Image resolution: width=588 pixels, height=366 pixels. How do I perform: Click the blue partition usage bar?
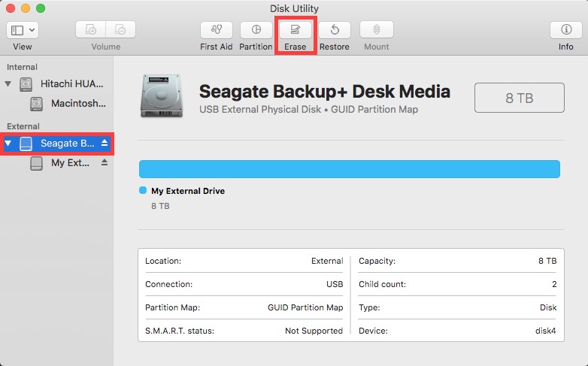point(350,169)
